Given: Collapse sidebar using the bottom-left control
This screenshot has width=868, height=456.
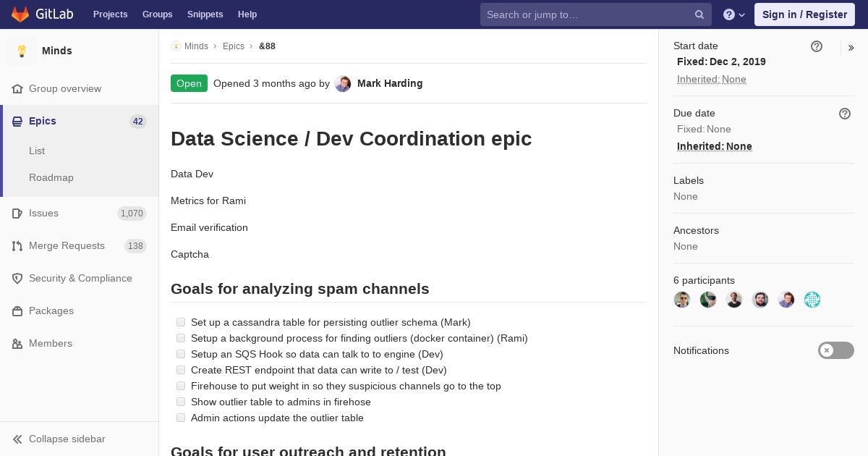Looking at the screenshot, I should coord(59,439).
